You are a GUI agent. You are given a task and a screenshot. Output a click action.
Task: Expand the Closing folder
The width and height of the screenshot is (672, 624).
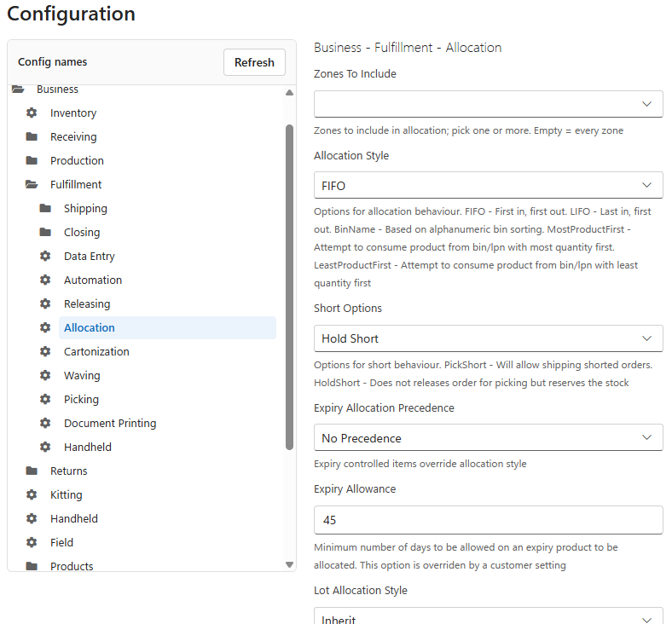pos(82,232)
